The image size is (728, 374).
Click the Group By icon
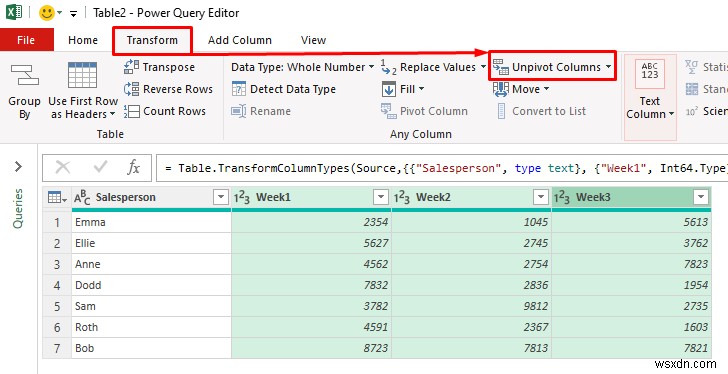tap(25, 75)
